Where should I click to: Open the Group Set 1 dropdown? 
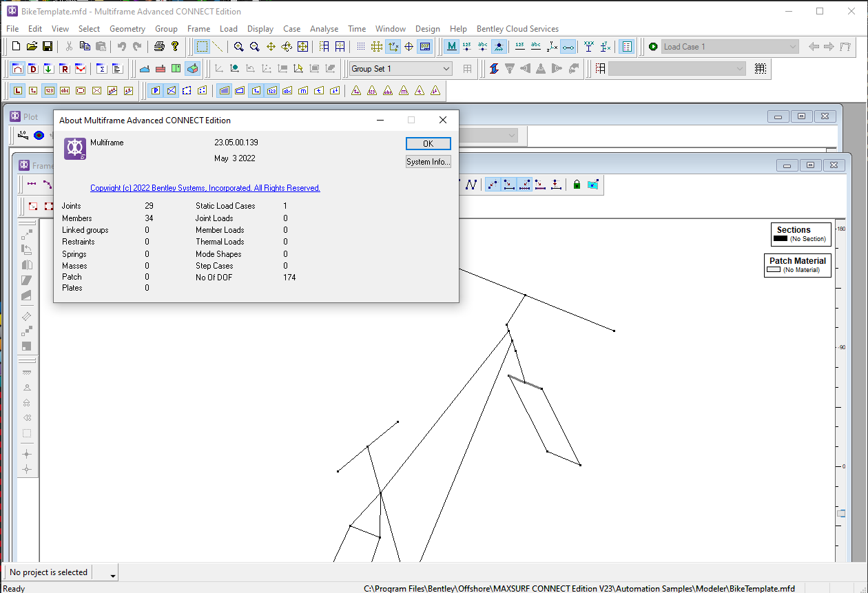[401, 69]
